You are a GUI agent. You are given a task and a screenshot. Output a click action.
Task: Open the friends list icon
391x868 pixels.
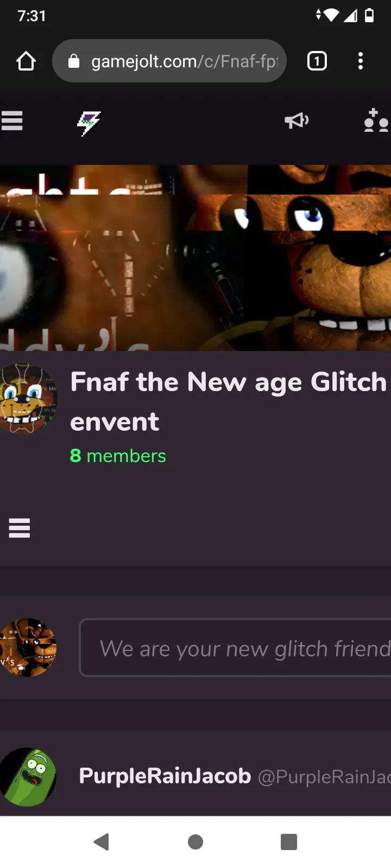pos(376,120)
